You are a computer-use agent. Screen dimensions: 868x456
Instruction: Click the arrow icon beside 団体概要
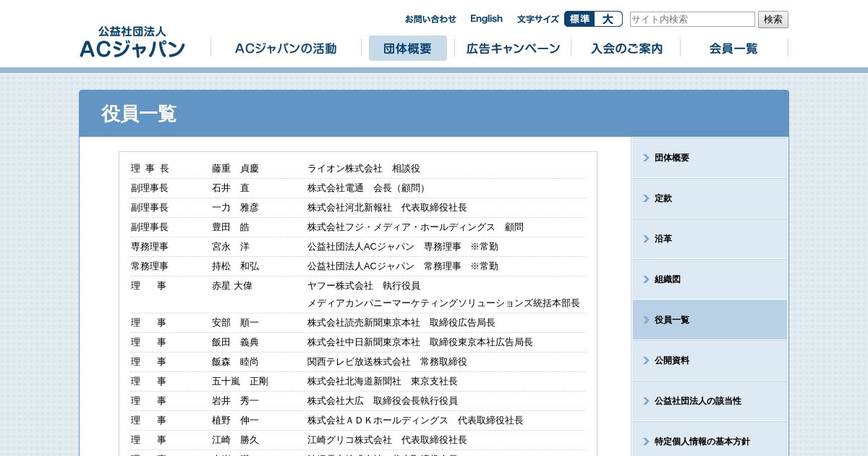(646, 158)
